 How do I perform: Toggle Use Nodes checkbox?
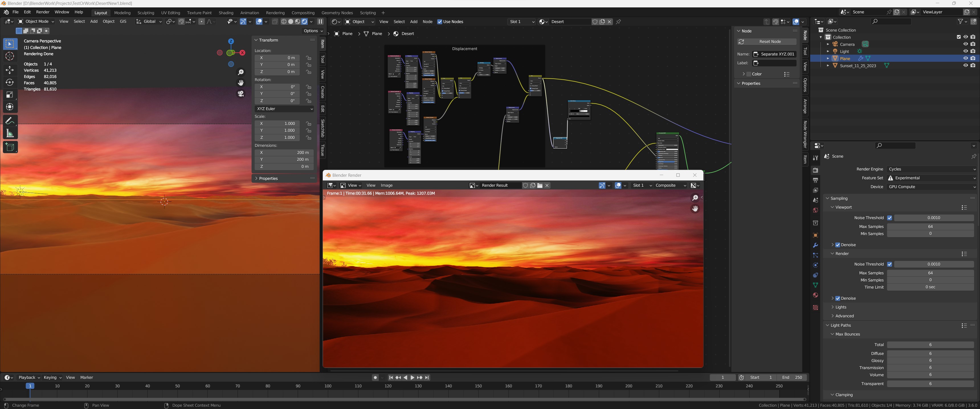[440, 22]
